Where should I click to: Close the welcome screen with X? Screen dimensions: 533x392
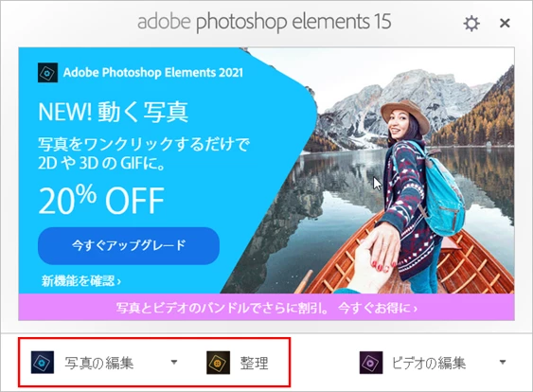click(x=505, y=23)
